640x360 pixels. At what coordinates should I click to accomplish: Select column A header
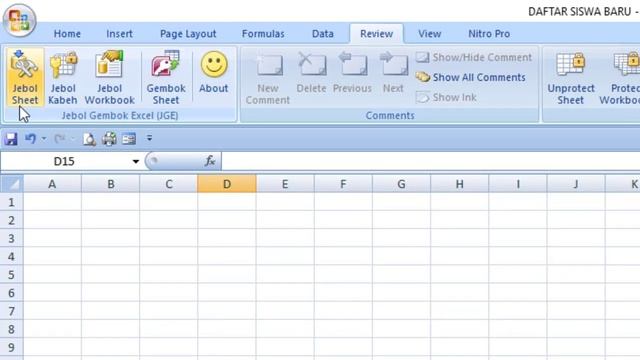(52, 184)
